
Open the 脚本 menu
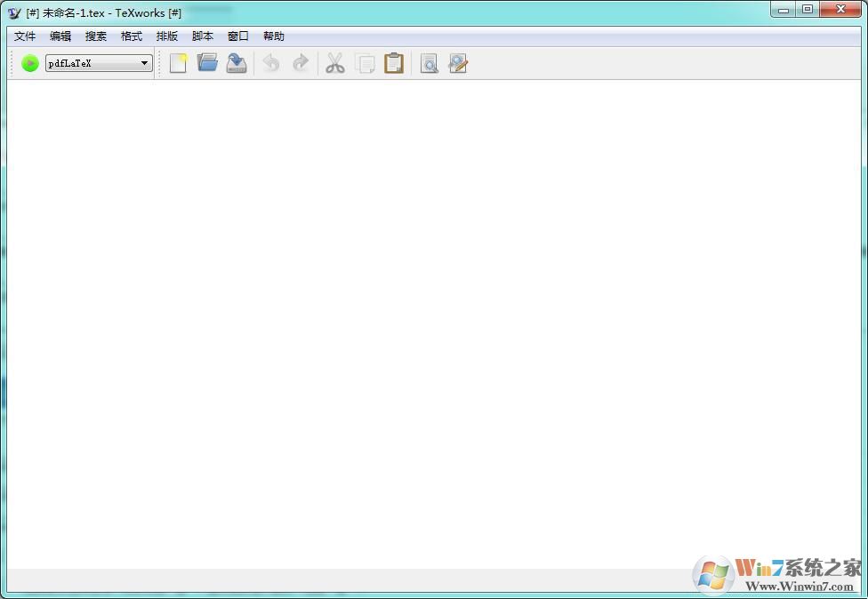201,36
